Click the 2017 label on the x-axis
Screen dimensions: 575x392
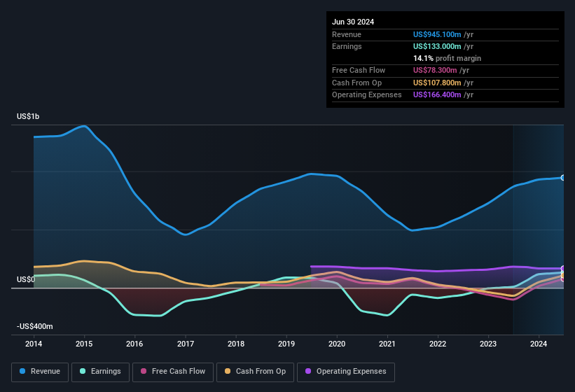(186, 344)
